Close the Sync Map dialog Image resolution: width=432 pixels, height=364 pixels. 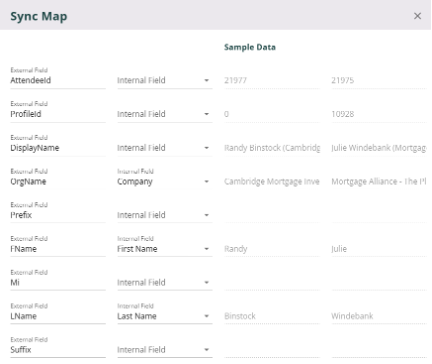pyautogui.click(x=417, y=16)
